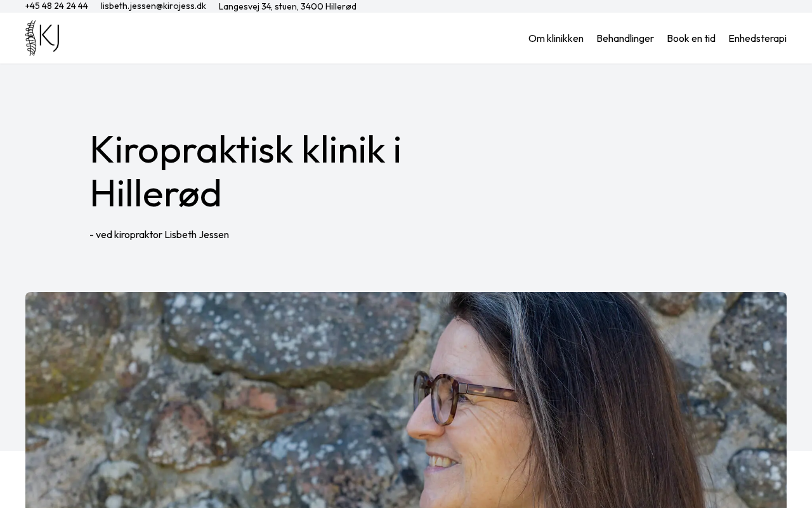Image resolution: width=812 pixels, height=508 pixels.
Task: Click the word Kiropraktisk in the heading
Action: click(192, 150)
